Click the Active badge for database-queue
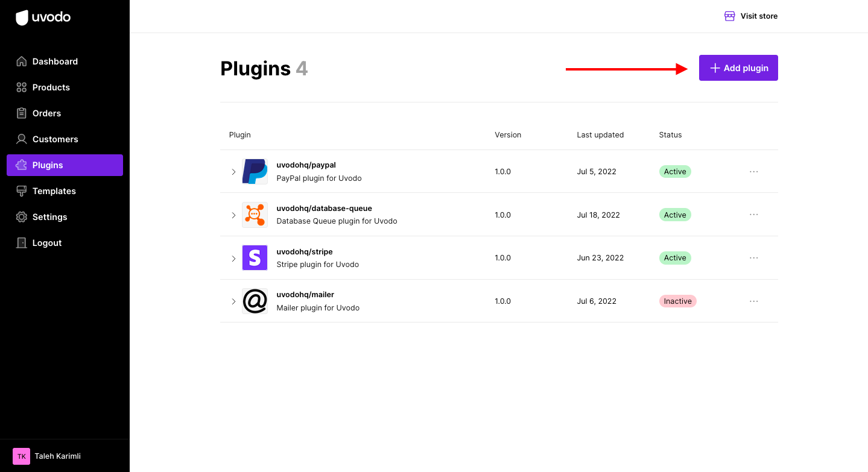 (675, 215)
